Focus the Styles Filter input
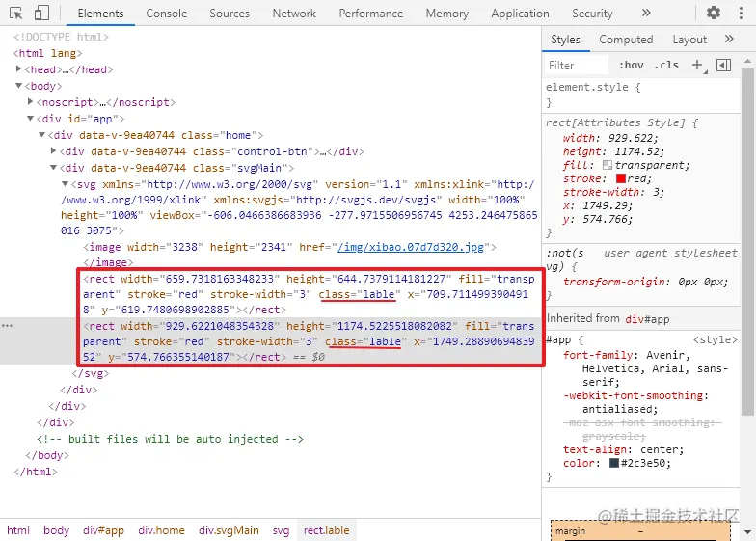The height and width of the screenshot is (541, 756). (x=577, y=66)
